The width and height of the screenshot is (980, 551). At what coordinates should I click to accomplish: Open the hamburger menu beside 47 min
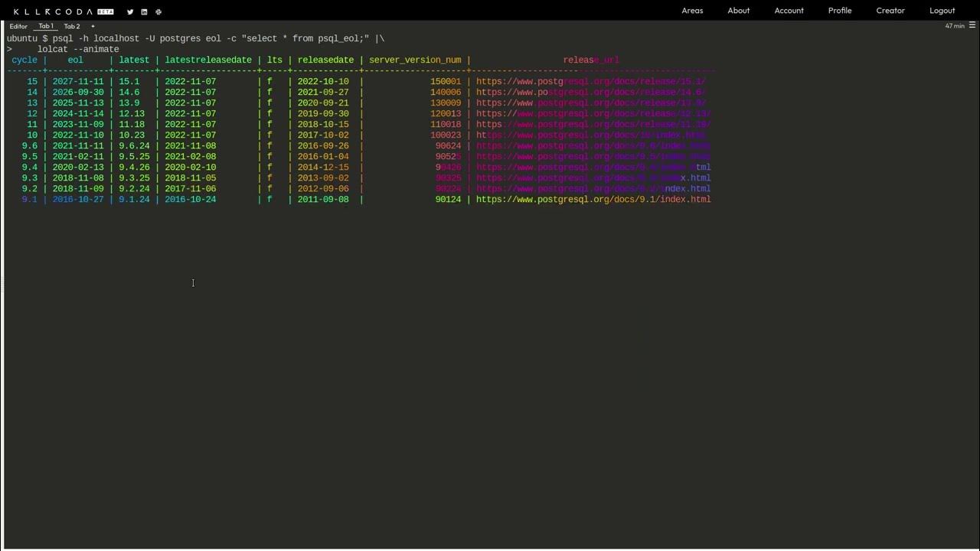point(972,25)
